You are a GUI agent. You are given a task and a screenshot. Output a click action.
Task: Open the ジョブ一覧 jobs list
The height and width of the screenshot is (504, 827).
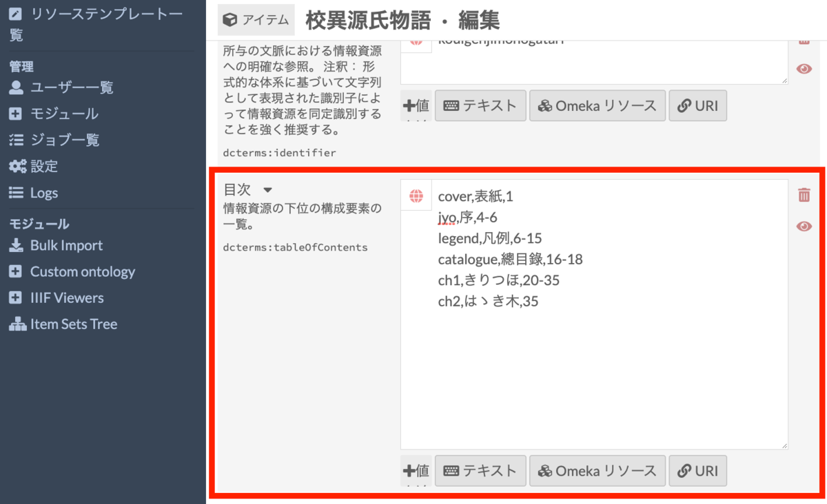coord(65,140)
